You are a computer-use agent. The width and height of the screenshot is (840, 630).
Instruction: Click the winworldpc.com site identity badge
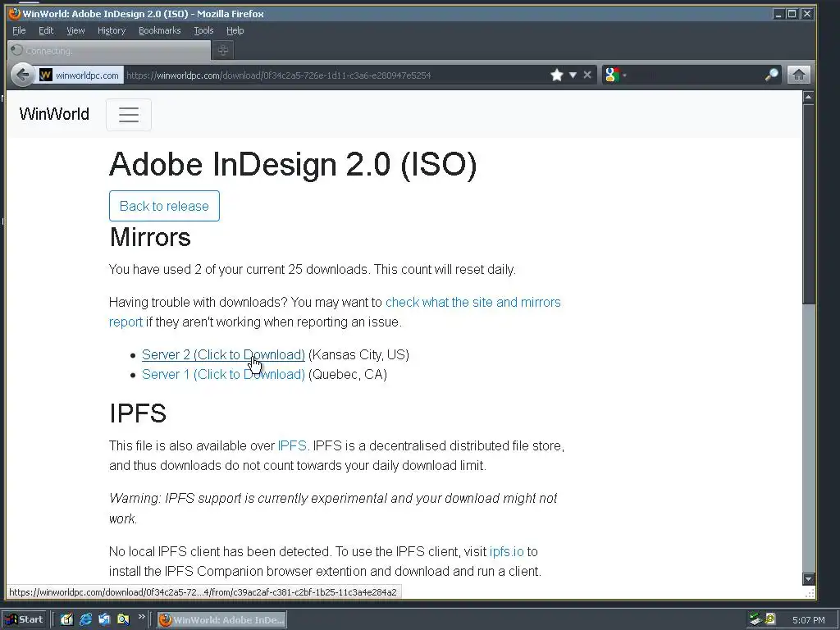pyautogui.click(x=80, y=75)
